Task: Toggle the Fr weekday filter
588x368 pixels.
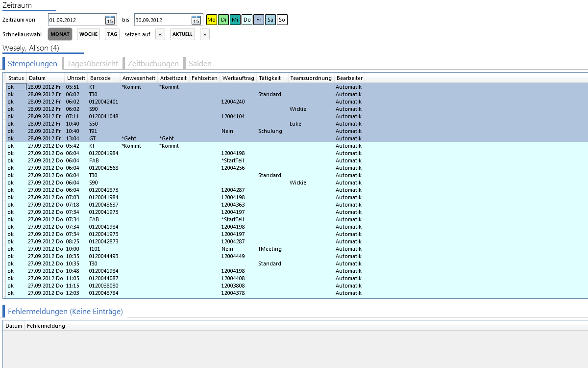Action: coord(259,20)
